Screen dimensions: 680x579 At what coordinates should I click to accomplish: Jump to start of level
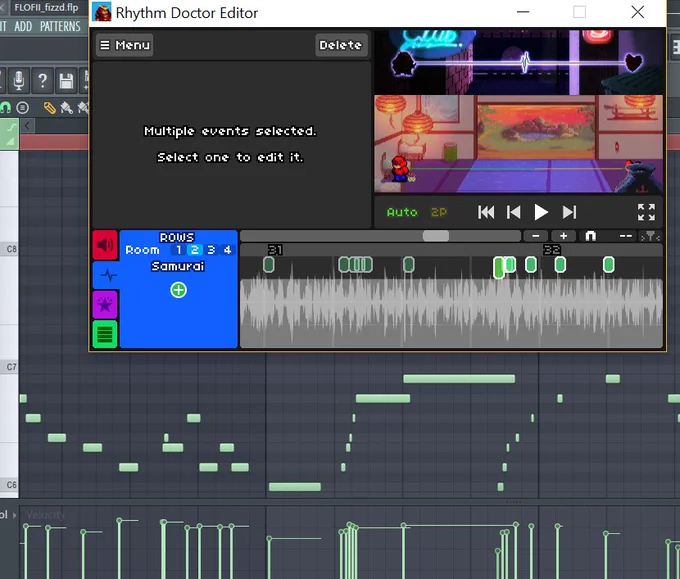pos(486,212)
